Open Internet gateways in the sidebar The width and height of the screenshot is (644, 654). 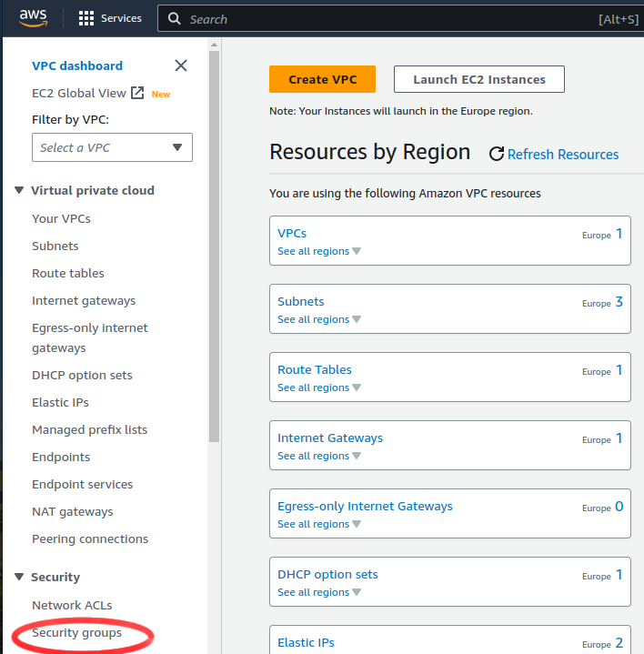click(x=84, y=301)
